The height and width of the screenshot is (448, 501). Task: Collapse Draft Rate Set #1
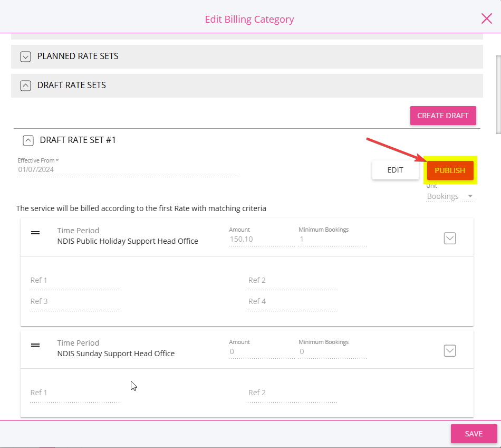(x=28, y=140)
